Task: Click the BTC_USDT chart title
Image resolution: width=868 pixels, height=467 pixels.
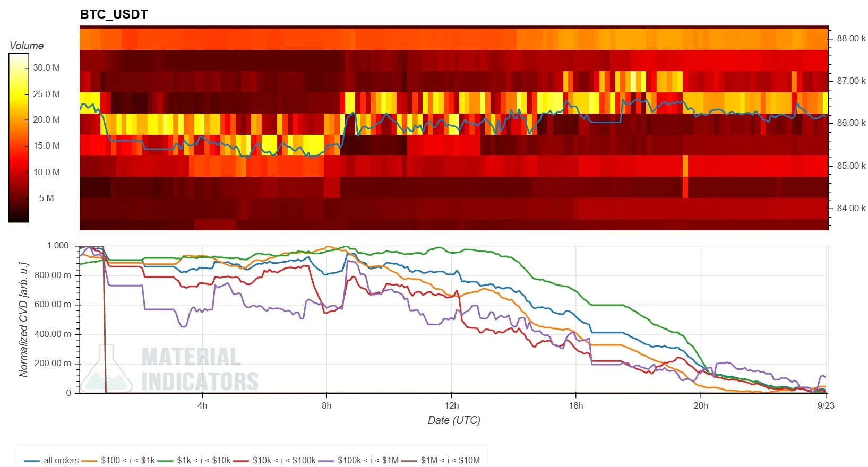Action: [x=114, y=14]
